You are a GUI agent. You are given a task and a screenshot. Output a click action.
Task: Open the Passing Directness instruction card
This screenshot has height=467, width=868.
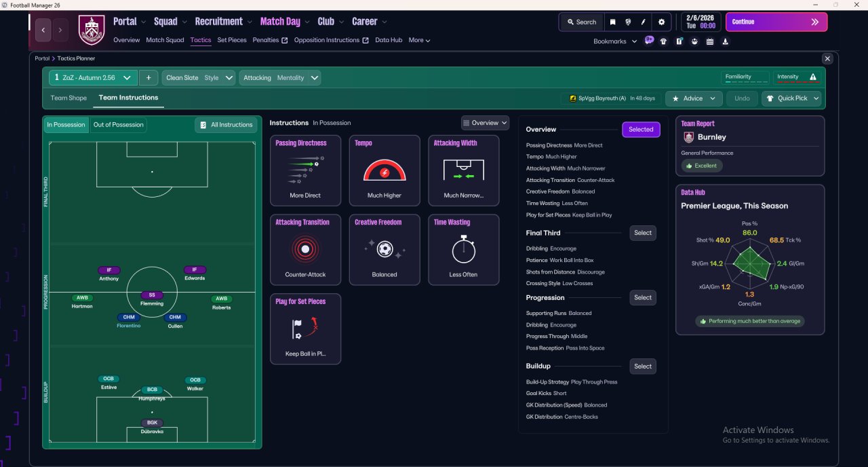point(305,170)
